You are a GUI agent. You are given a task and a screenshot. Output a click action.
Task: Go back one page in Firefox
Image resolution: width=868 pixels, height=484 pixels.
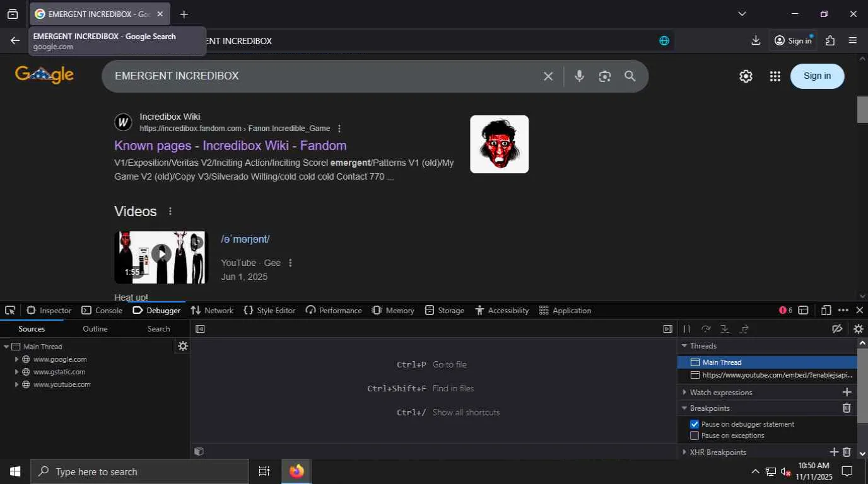(x=15, y=40)
